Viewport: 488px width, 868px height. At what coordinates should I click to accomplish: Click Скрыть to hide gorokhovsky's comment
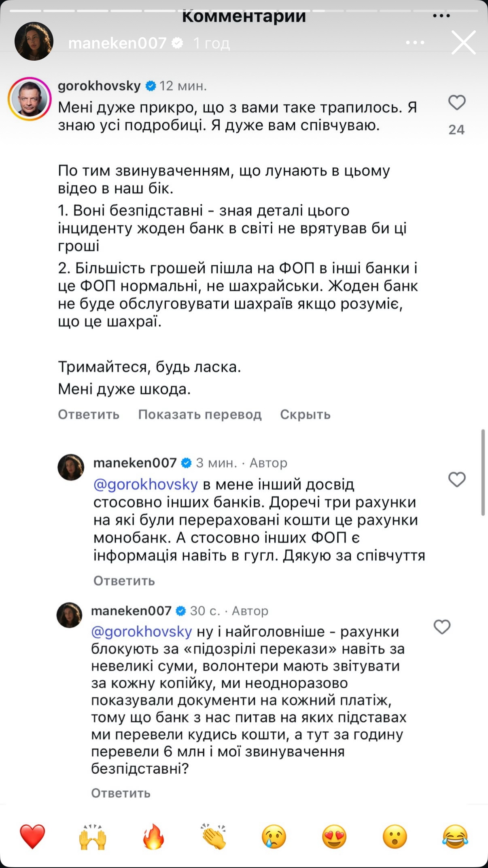coord(305,415)
